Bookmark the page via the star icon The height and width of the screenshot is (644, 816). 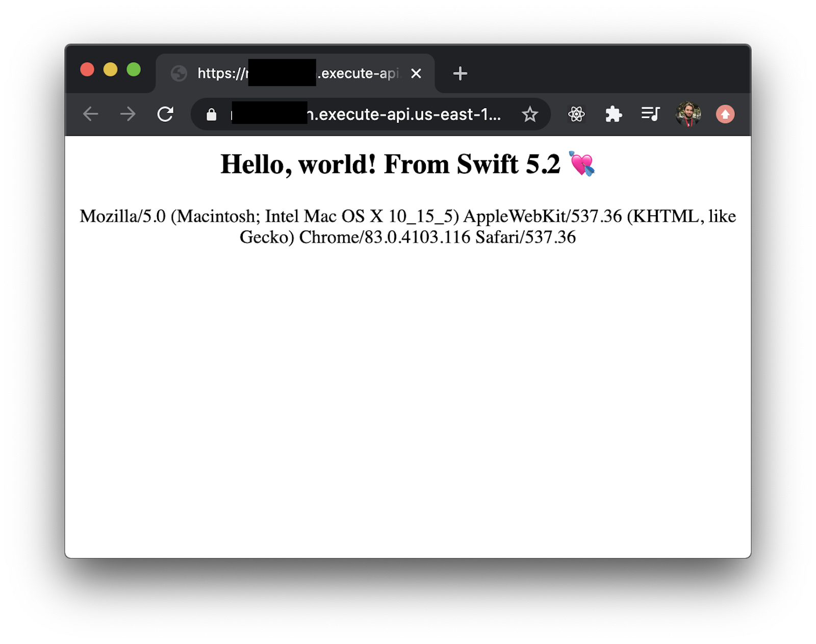coord(530,114)
